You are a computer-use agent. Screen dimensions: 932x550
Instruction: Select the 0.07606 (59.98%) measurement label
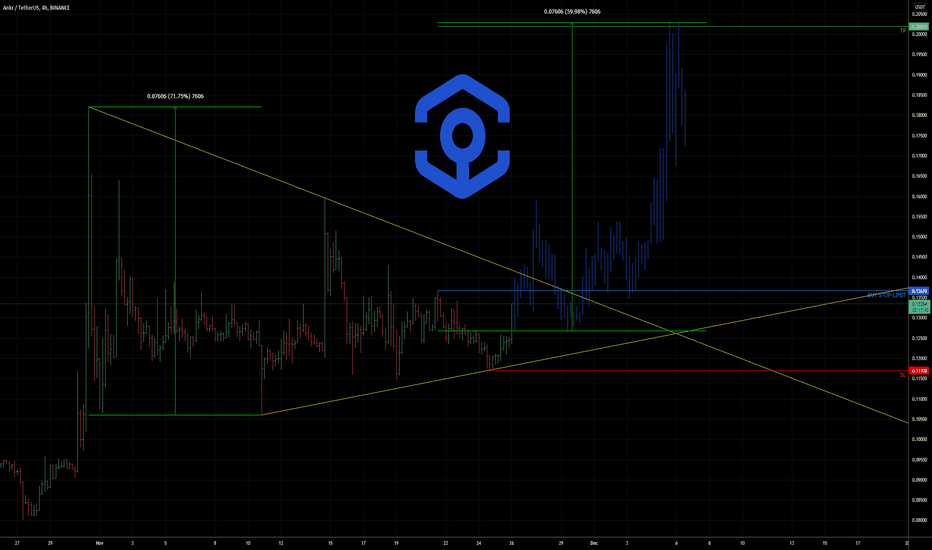click(572, 11)
